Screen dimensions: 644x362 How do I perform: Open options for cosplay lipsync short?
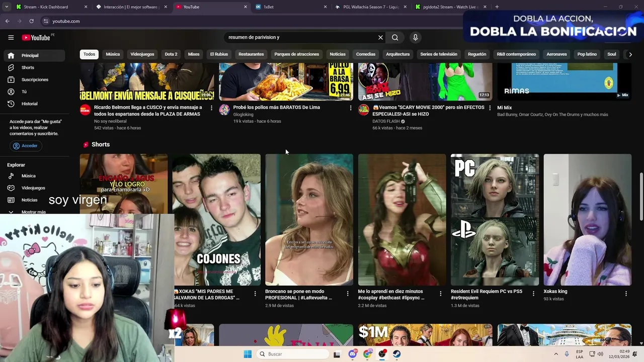coord(440,294)
